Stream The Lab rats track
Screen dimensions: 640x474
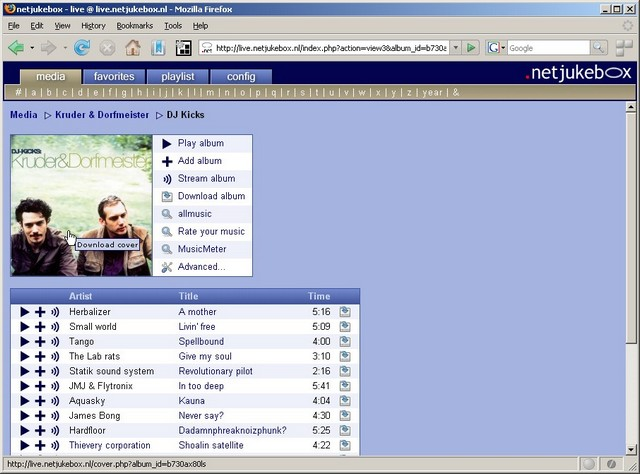pyautogui.click(x=55, y=356)
